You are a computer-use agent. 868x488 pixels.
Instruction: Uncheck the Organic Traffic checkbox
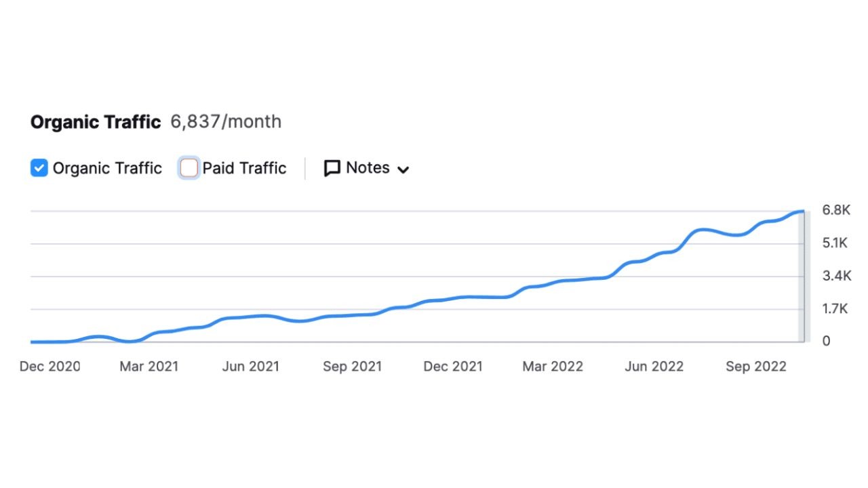(39, 168)
